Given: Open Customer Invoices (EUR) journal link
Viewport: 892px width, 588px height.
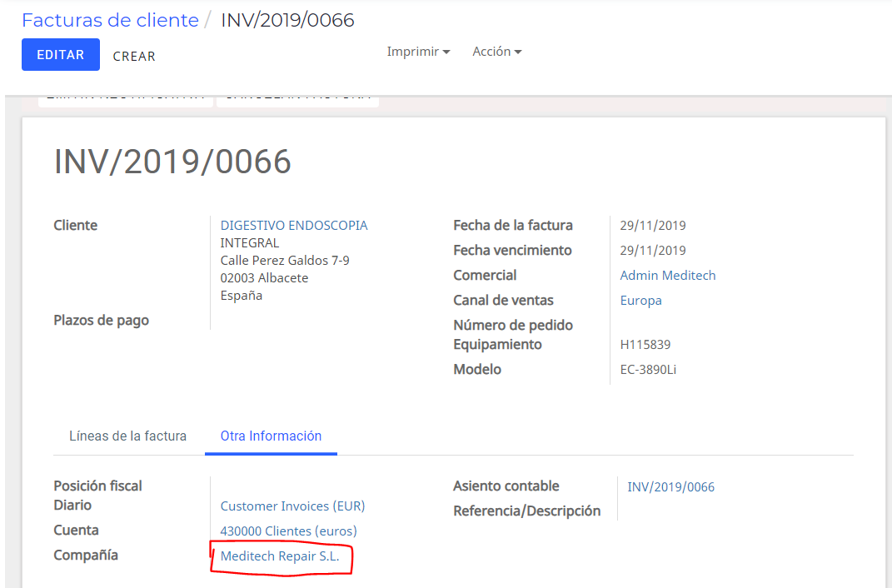Looking at the screenshot, I should 292,506.
